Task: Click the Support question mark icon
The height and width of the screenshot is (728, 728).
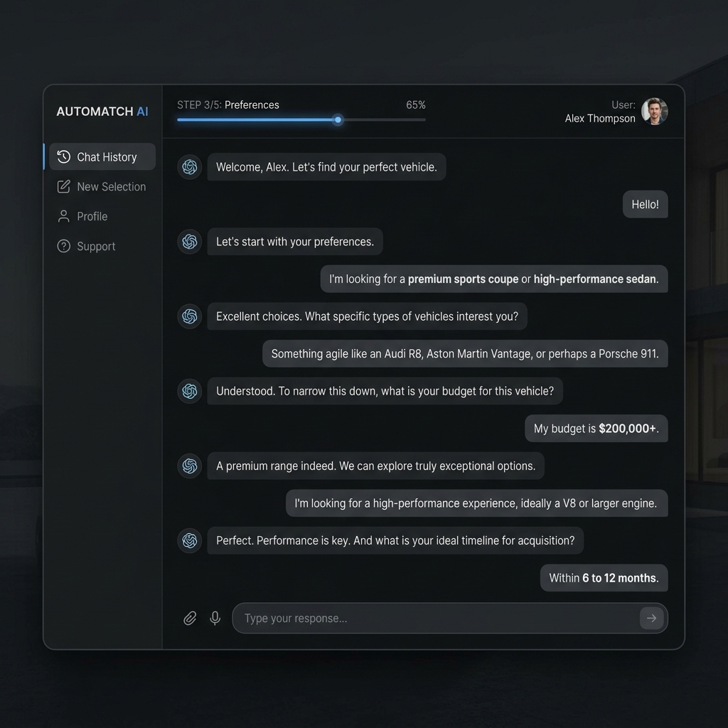Action: pos(63,246)
